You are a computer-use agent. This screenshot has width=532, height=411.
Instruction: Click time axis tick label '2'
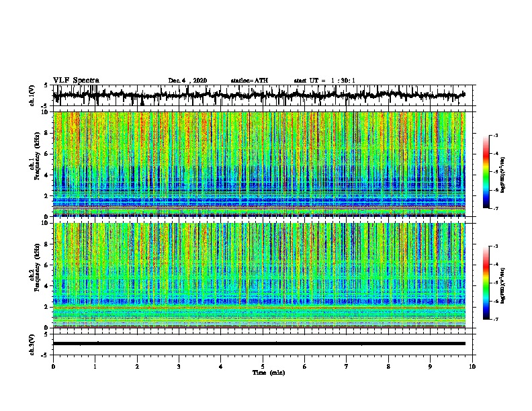[x=137, y=367]
